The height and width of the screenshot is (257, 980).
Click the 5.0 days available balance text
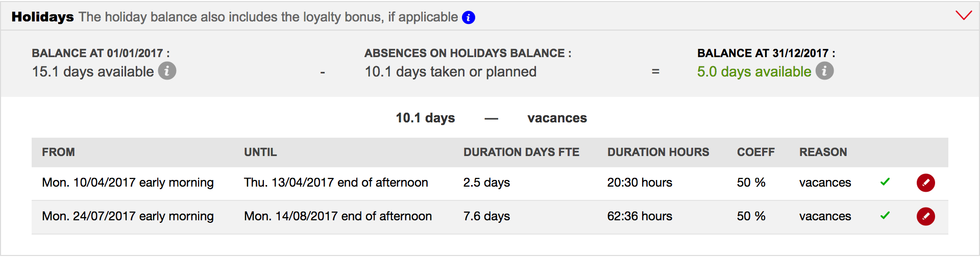point(754,72)
